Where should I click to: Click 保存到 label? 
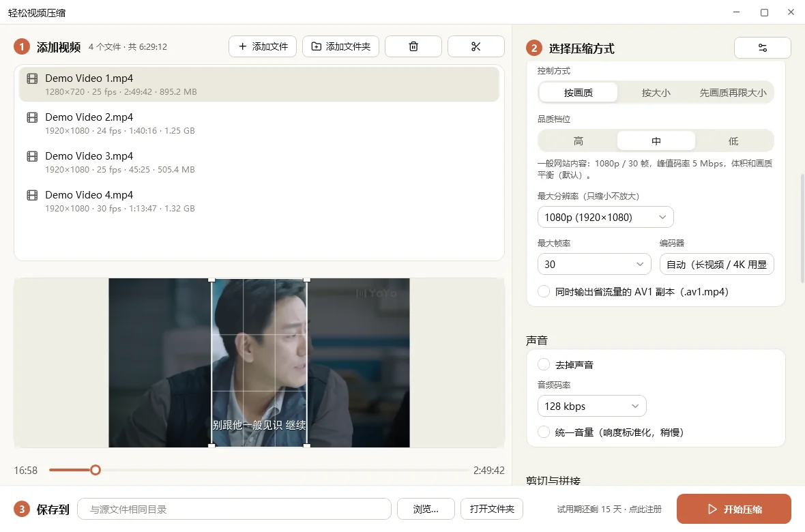(53, 509)
